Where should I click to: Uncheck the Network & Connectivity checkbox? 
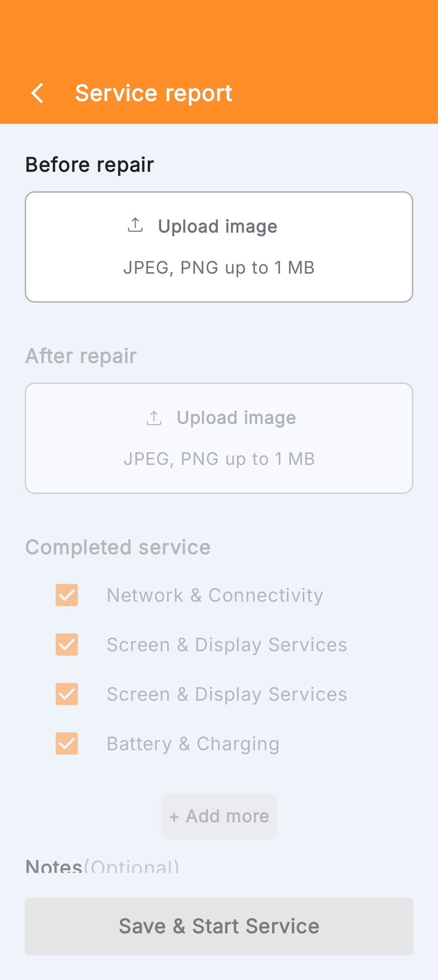(x=67, y=595)
